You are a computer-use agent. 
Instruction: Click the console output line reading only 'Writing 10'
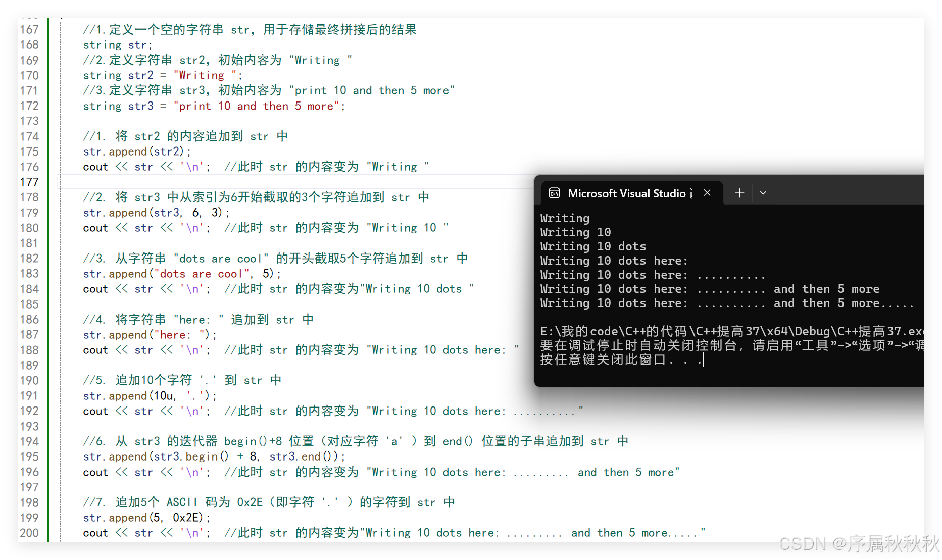pos(575,232)
